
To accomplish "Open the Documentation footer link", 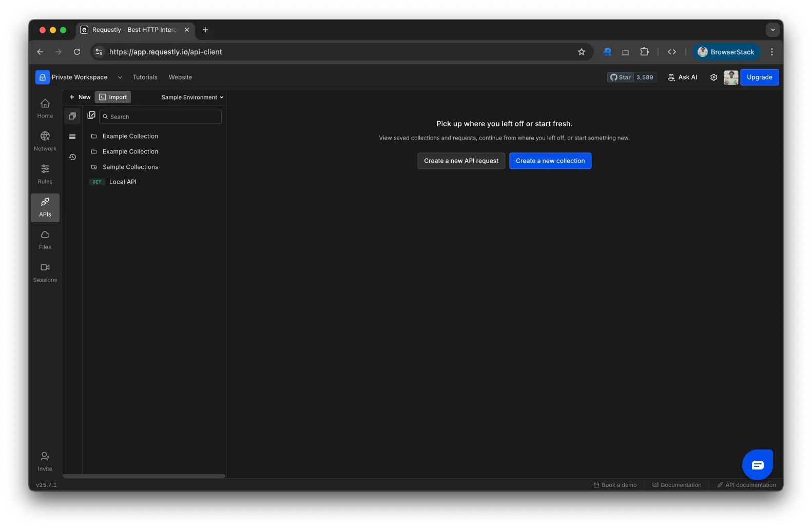I will coord(676,485).
